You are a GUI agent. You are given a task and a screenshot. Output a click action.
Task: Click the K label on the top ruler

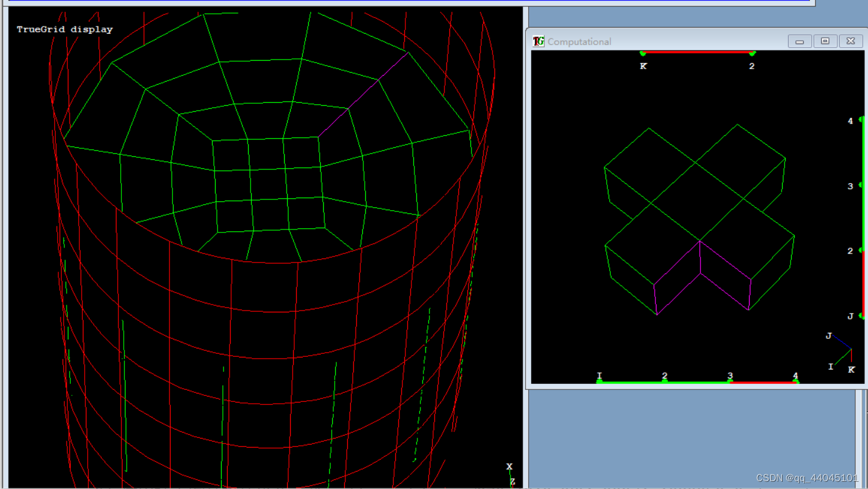point(643,66)
